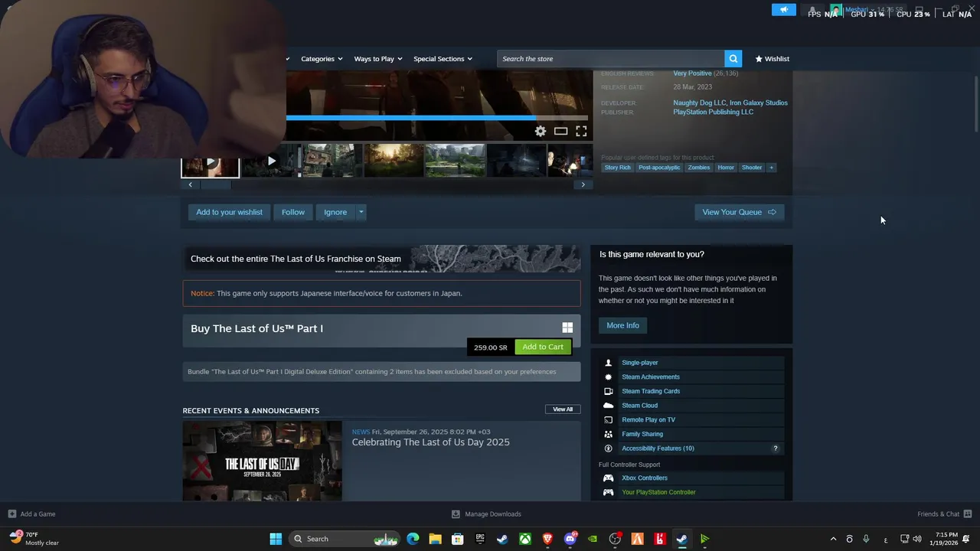The width and height of the screenshot is (980, 551).
Task: Click the Add a Game plus icon
Action: pyautogui.click(x=11, y=514)
